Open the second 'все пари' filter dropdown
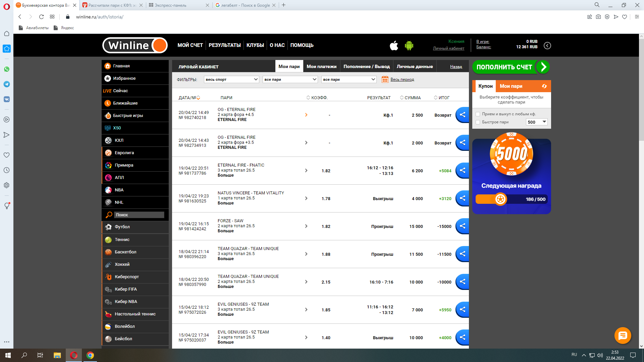This screenshot has width=644, height=362. [x=349, y=79]
